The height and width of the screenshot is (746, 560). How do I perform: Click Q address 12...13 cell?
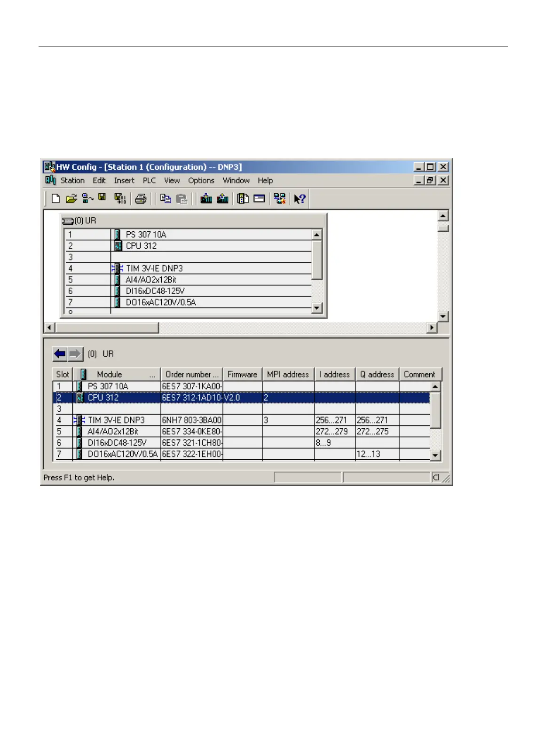tap(377, 454)
